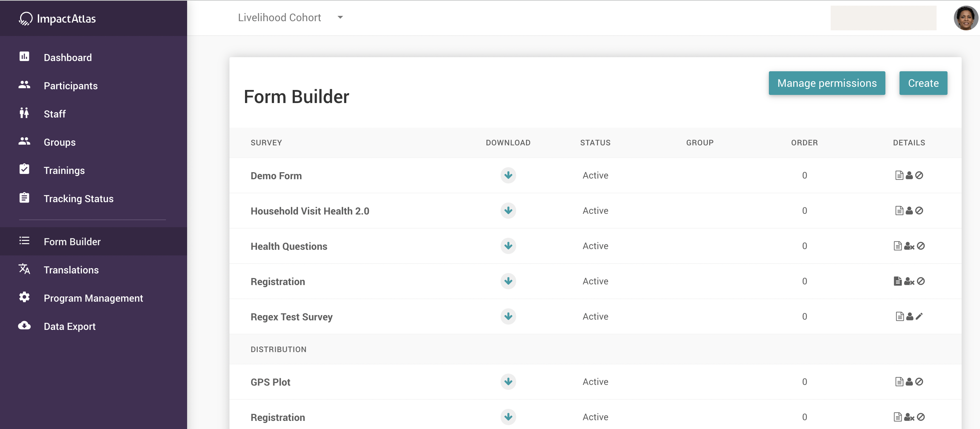Click the document icon in Demo Form row

pyautogui.click(x=899, y=175)
